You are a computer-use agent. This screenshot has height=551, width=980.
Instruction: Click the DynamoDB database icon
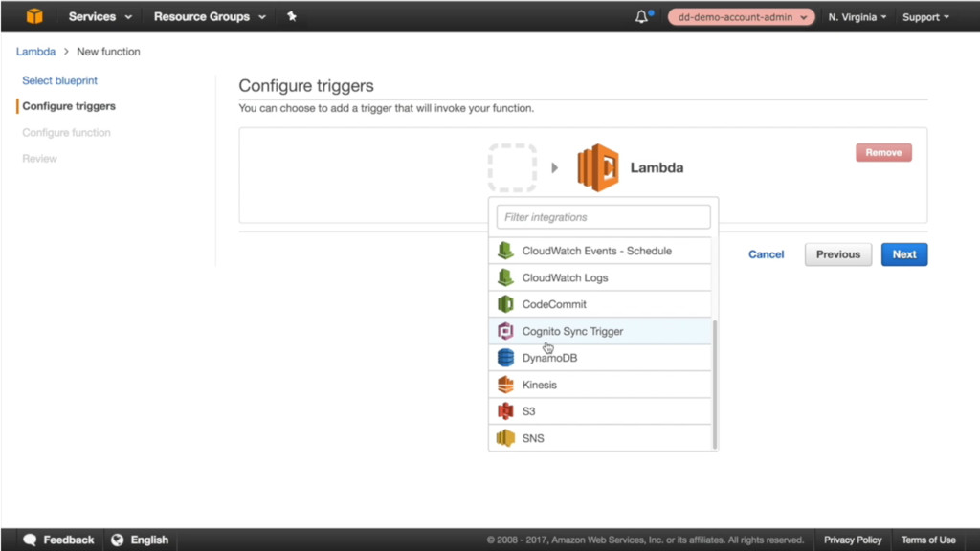coord(505,358)
